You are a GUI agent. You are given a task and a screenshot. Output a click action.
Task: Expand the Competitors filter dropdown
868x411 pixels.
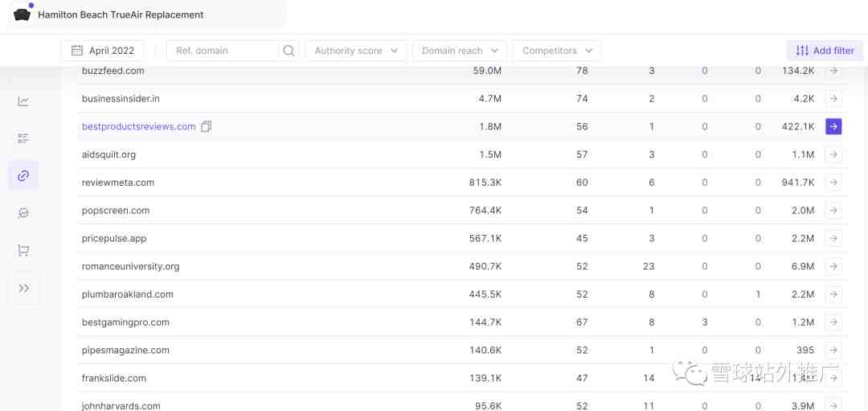pyautogui.click(x=557, y=51)
